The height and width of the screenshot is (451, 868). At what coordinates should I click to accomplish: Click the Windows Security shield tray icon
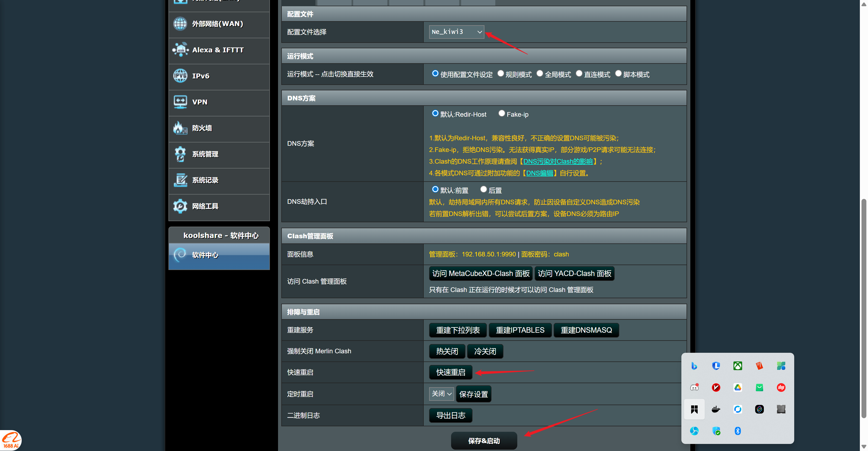click(716, 431)
